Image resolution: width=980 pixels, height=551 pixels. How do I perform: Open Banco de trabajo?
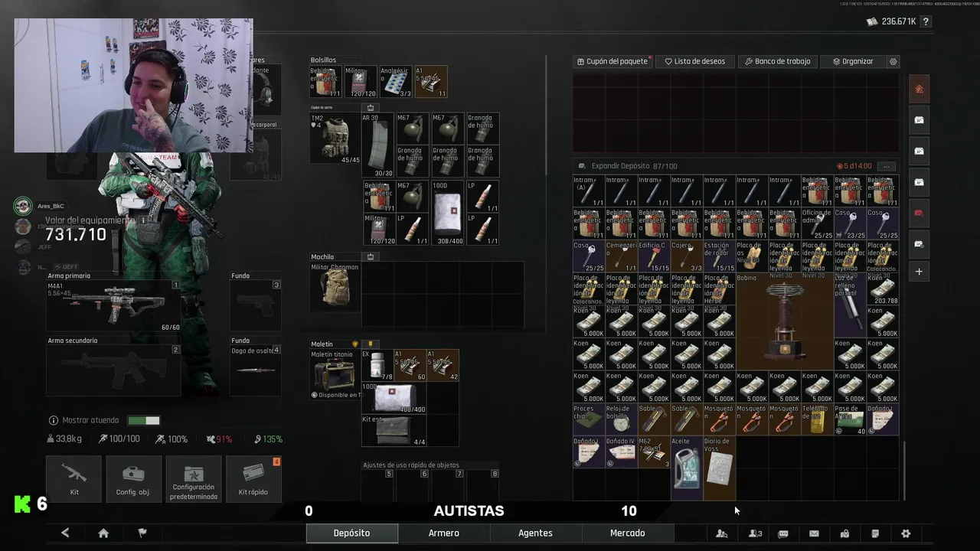click(776, 61)
